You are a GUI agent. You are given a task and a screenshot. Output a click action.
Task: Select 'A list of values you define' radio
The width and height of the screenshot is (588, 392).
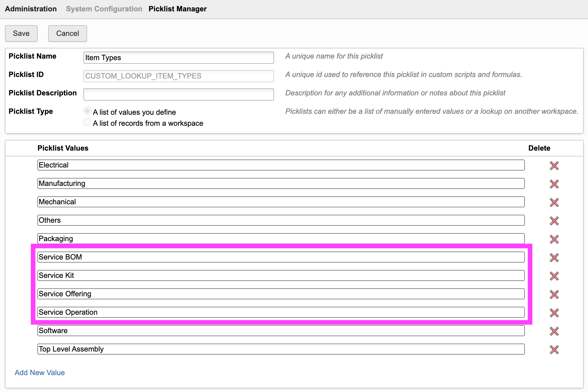tap(87, 111)
